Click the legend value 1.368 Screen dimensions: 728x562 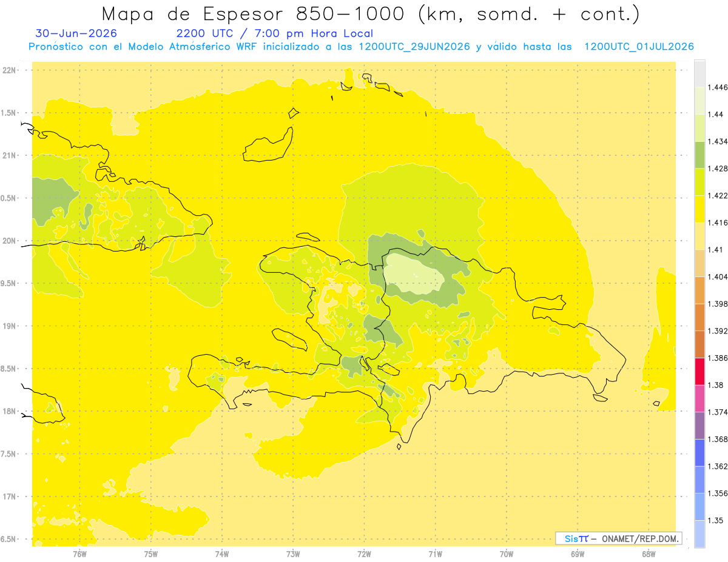(718, 439)
